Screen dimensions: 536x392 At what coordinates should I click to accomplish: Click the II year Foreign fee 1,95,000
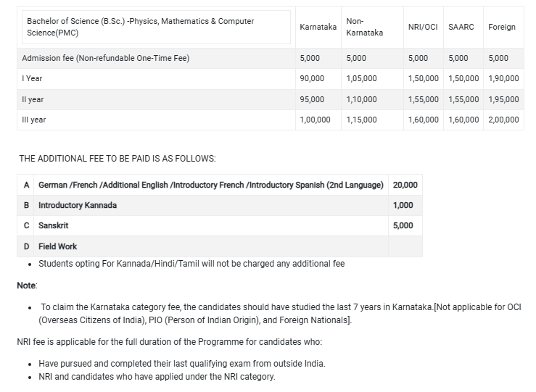(504, 99)
